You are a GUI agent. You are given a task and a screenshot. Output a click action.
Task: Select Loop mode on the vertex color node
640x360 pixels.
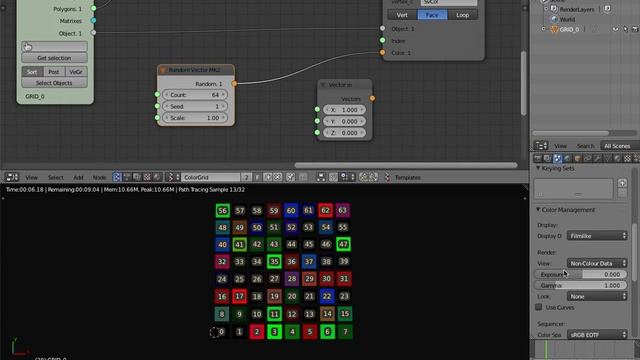pyautogui.click(x=462, y=15)
